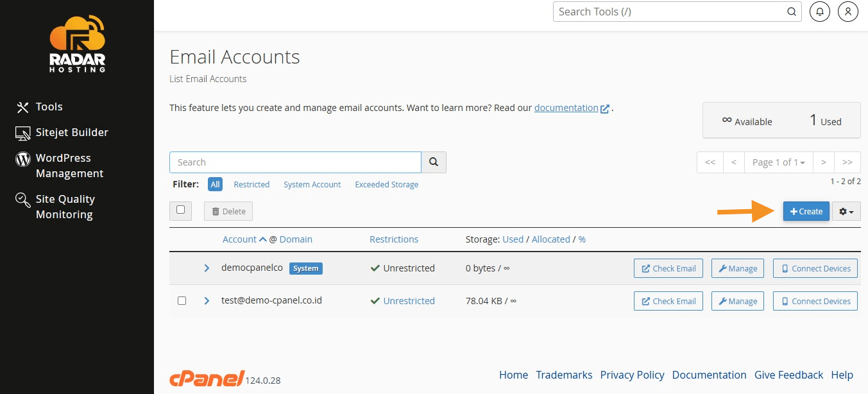Image resolution: width=868 pixels, height=394 pixels.
Task: Expand the test@demo-cpanel.co.id account row
Action: [207, 301]
